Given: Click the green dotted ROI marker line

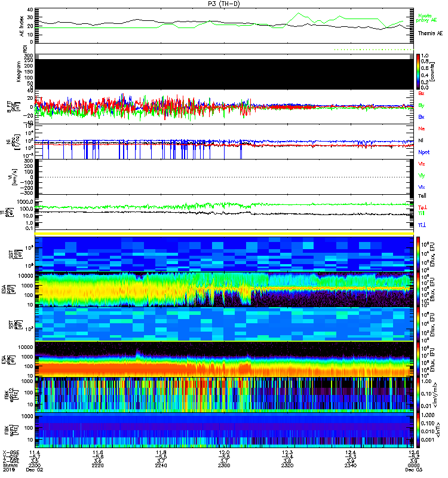Looking at the screenshot, I should [374, 50].
